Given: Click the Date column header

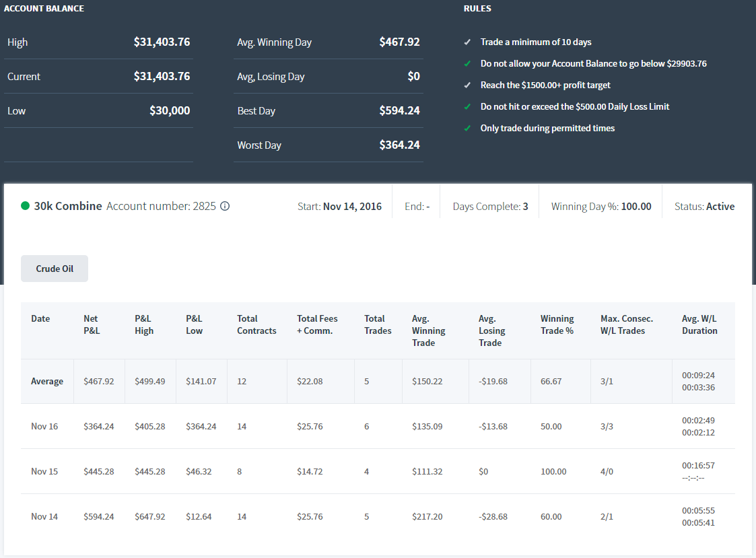Looking at the screenshot, I should [x=40, y=319].
